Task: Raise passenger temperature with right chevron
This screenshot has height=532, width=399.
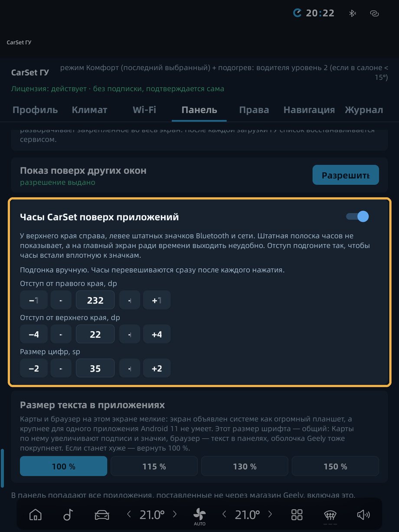Action: 270,515
